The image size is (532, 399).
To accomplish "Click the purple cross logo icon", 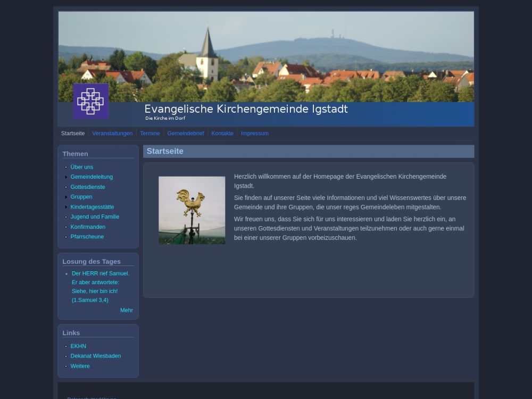I will 91,101.
